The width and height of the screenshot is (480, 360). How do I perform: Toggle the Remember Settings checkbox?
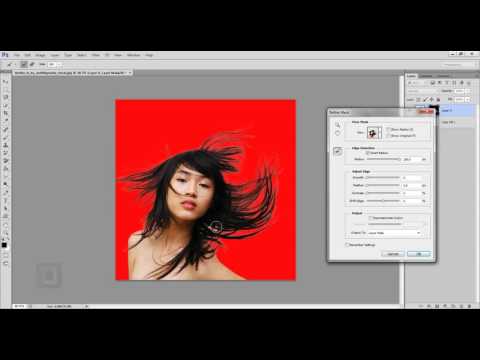(347, 245)
